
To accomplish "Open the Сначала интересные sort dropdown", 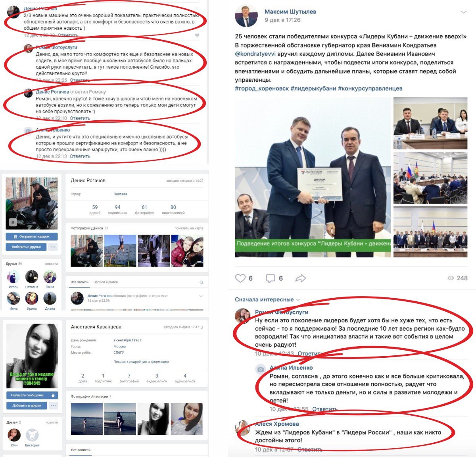I will [267, 300].
